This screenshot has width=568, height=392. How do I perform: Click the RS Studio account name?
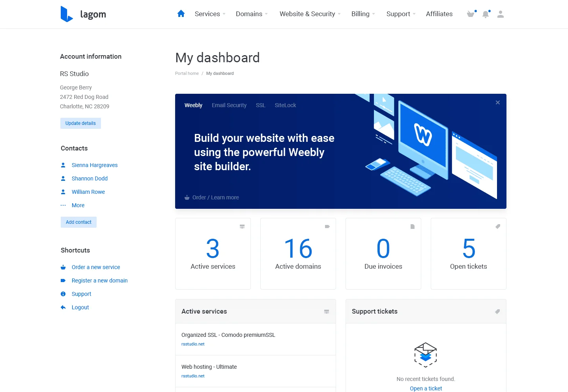pyautogui.click(x=75, y=74)
